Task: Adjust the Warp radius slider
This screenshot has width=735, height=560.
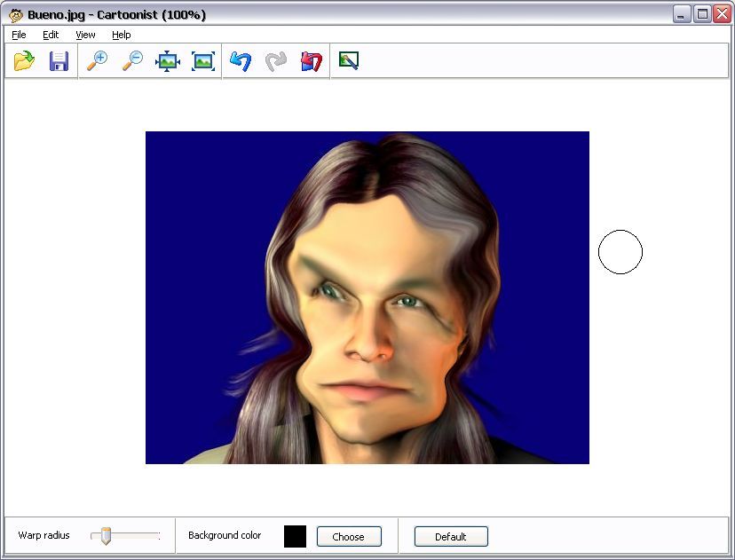Action: tap(107, 534)
